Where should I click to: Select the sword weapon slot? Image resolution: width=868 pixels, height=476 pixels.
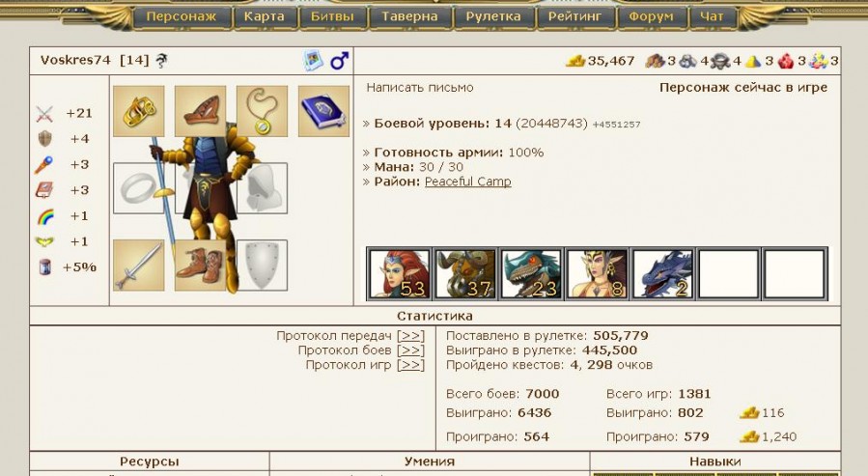(138, 266)
